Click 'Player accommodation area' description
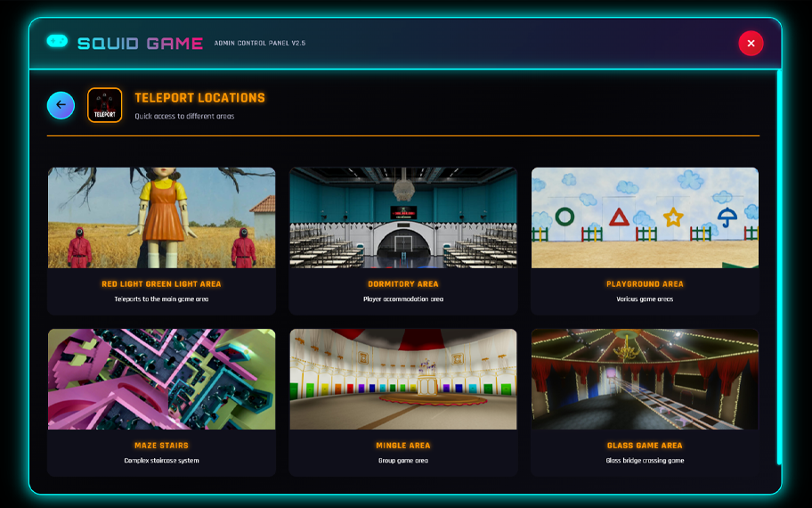This screenshot has height=508, width=812. [403, 299]
